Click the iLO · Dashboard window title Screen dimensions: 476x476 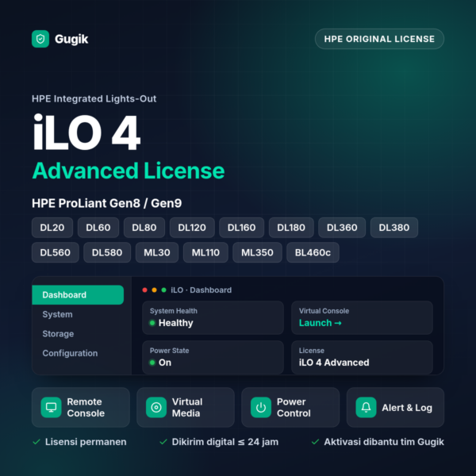pyautogui.click(x=202, y=290)
